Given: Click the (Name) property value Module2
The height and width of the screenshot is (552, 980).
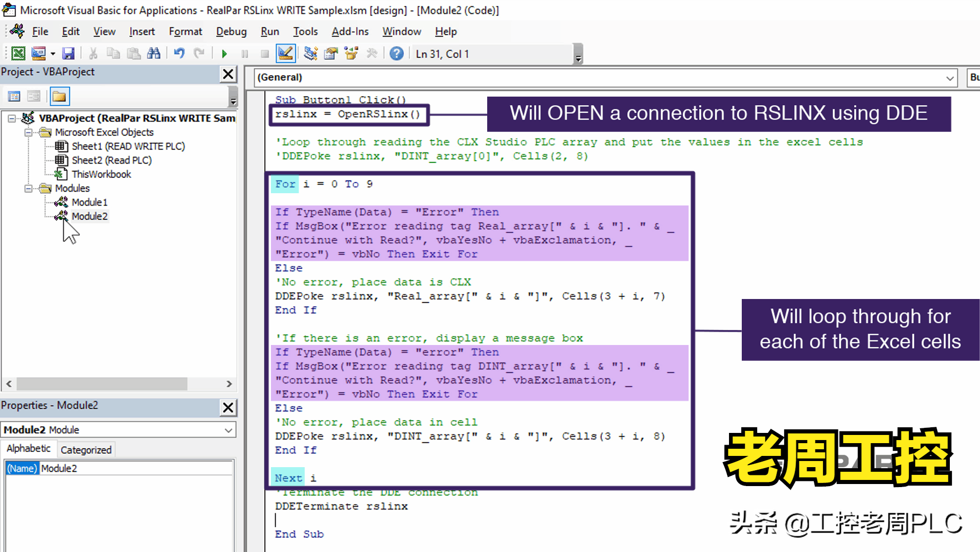Looking at the screenshot, I should coord(136,468).
